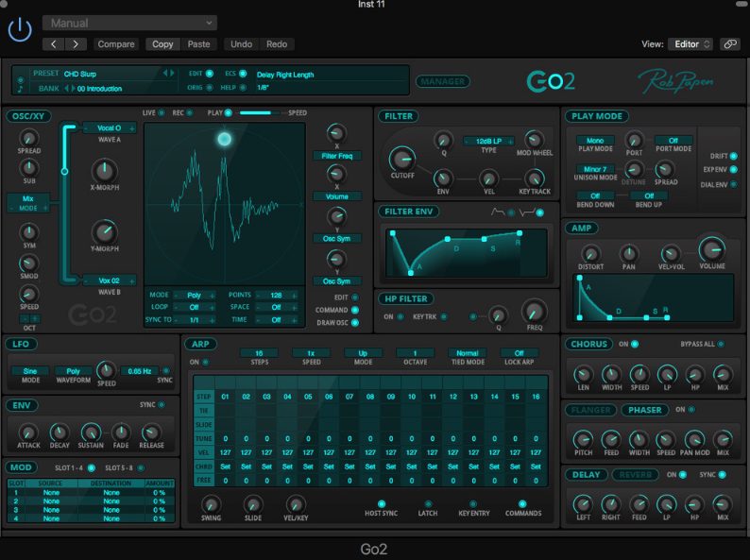Open the Wave A Vocal O selector
The height and width of the screenshot is (560, 750).
[x=109, y=128]
